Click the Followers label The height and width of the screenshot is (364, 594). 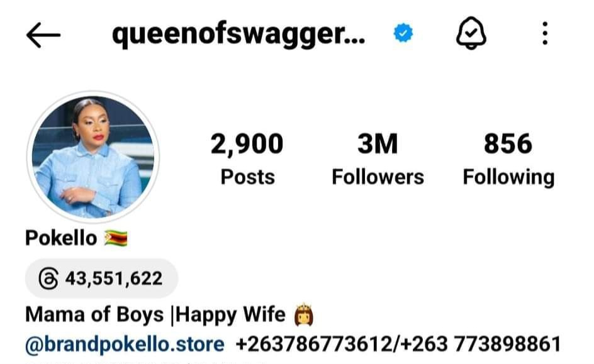pos(378,177)
